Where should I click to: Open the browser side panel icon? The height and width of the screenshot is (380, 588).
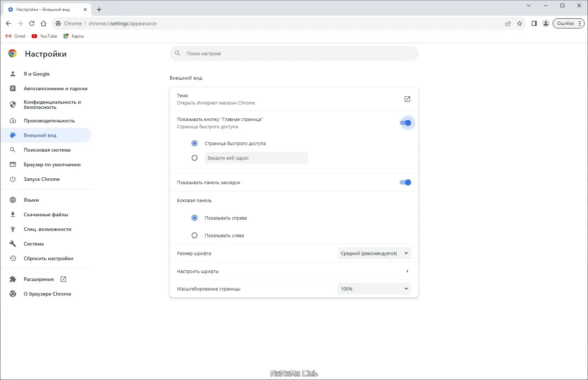click(x=534, y=23)
